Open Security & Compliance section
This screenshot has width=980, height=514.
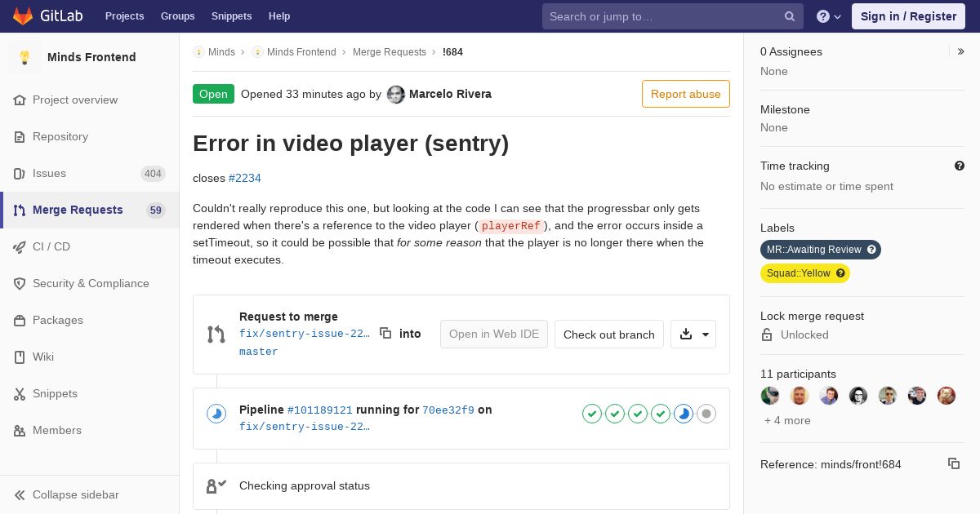(90, 283)
